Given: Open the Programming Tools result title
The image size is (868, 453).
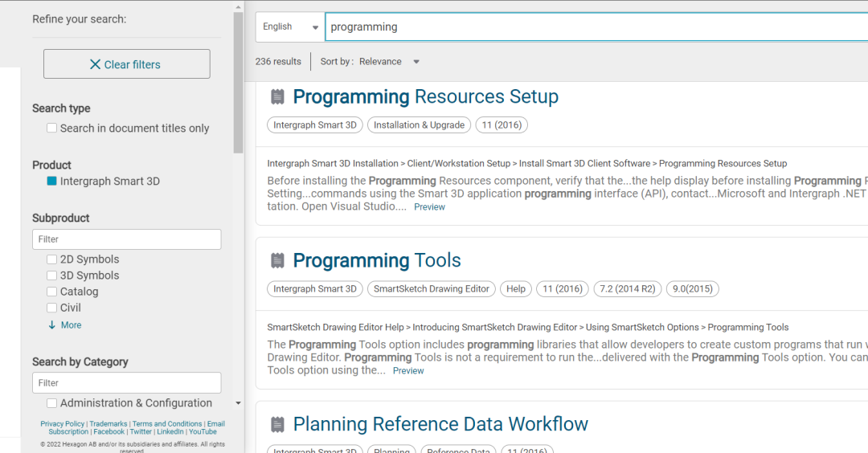Looking at the screenshot, I should point(377,260).
